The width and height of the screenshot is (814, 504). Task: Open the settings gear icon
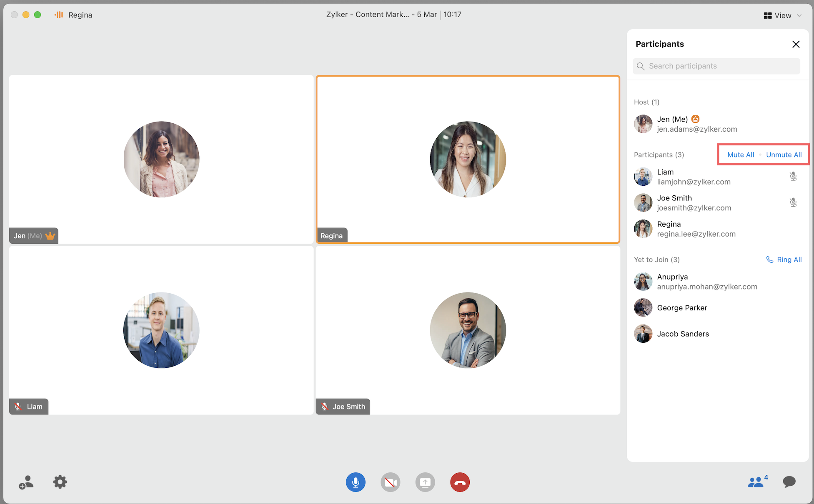tap(60, 482)
